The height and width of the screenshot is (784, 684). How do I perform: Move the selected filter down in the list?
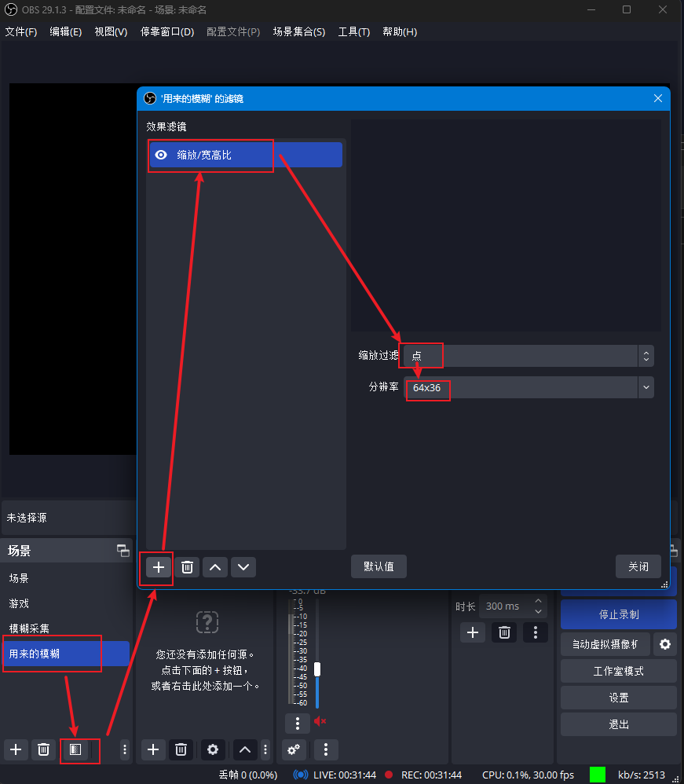click(243, 567)
